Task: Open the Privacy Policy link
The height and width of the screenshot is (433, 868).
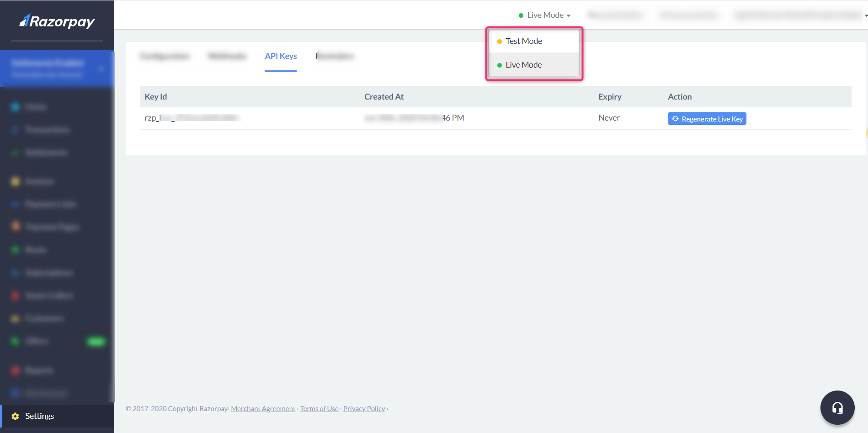Action: [x=364, y=409]
